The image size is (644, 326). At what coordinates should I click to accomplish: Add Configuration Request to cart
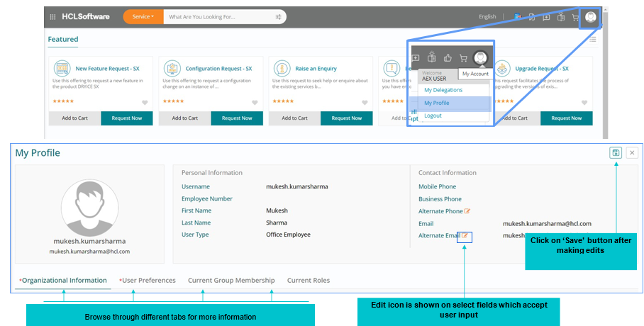tap(185, 118)
